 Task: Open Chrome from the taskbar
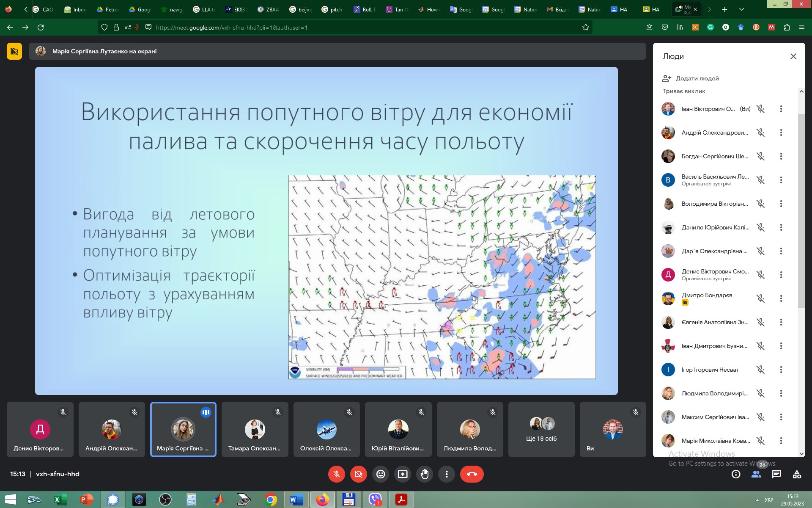(270, 500)
